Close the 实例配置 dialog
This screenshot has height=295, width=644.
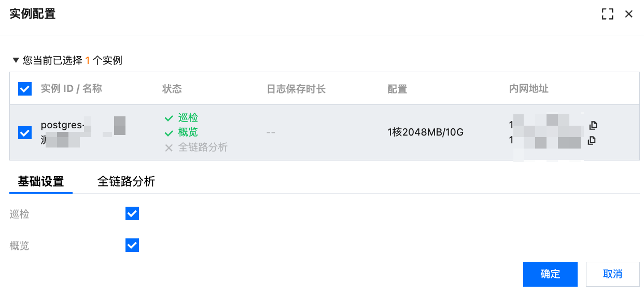point(629,14)
